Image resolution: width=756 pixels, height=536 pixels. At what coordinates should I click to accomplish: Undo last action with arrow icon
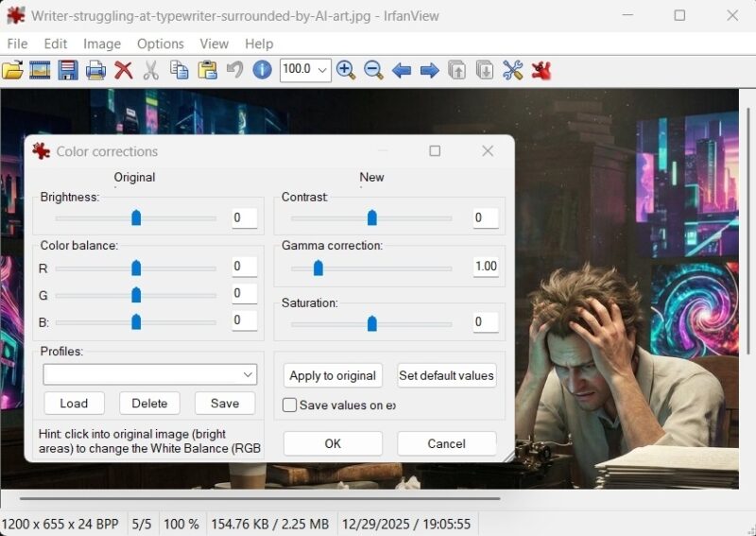pyautogui.click(x=234, y=71)
